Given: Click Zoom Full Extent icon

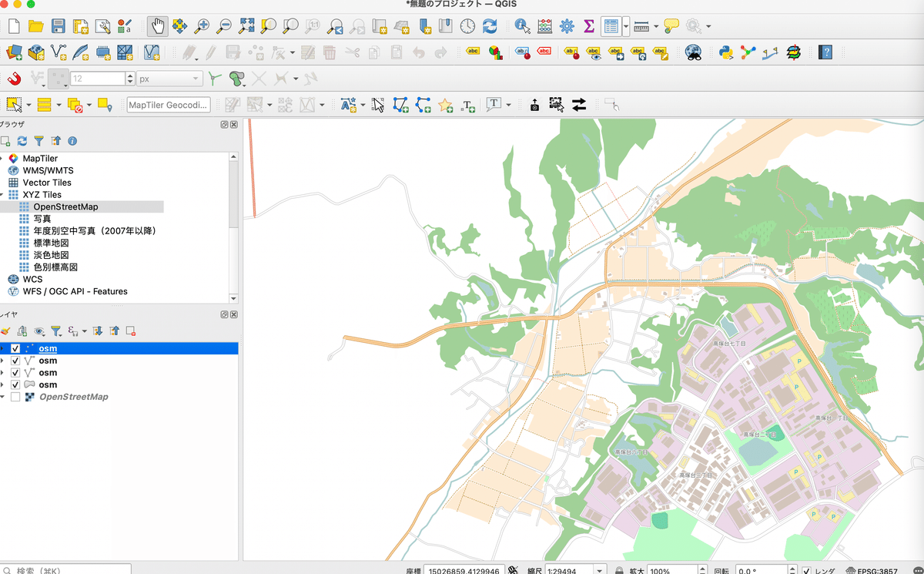Looking at the screenshot, I should [248, 26].
